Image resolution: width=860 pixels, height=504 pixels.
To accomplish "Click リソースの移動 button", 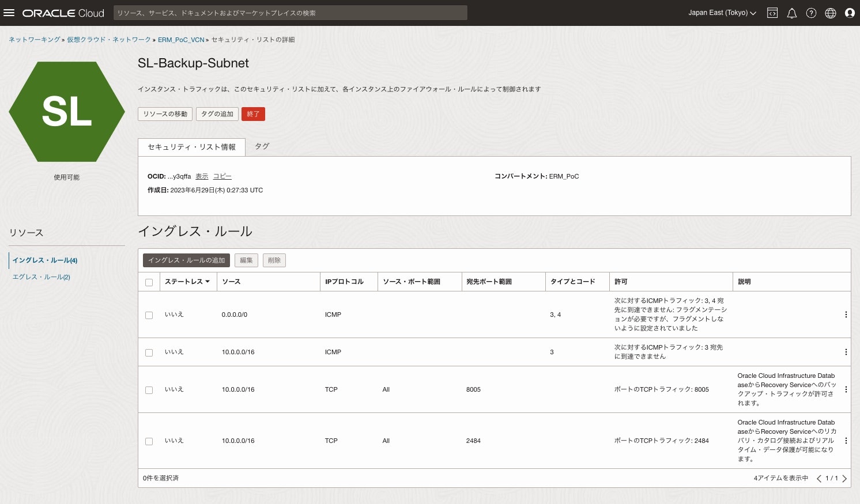I will (x=165, y=114).
